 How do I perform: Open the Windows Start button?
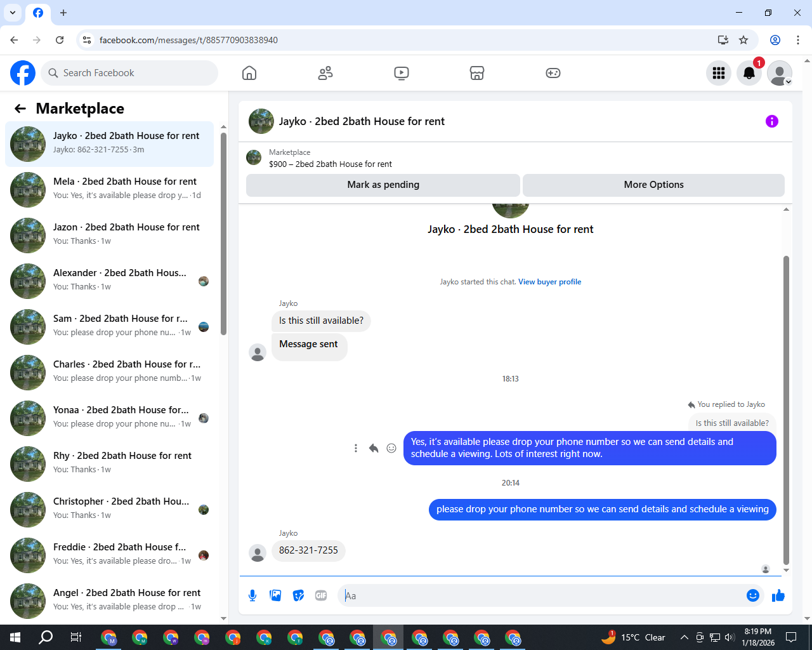15,637
